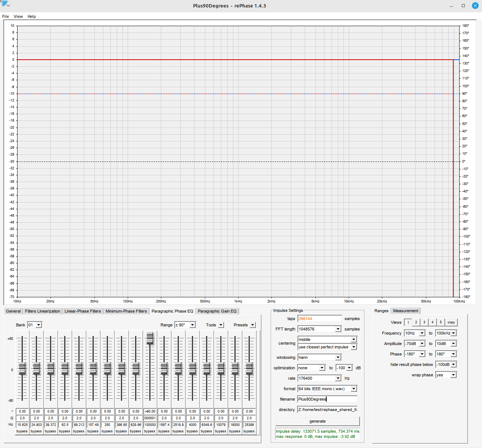The image size is (482, 448).
Task: Switch to the Paragraphic Gain EQ tab
Action: 217,311
